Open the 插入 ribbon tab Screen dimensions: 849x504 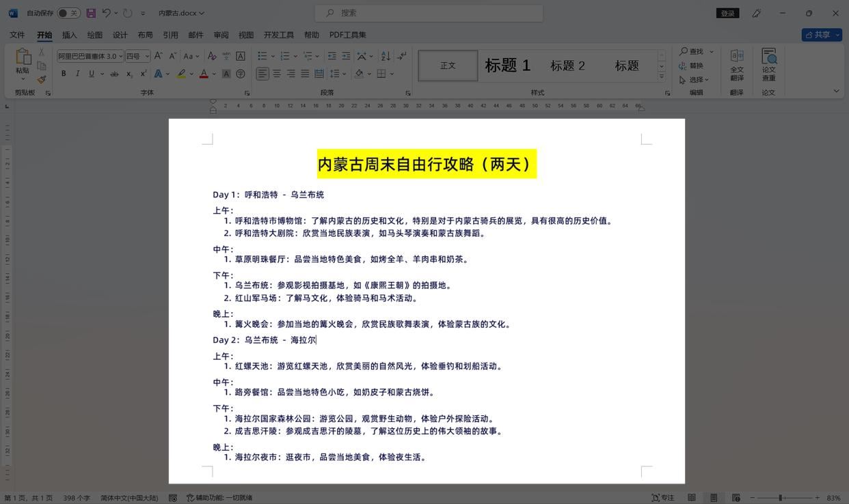[x=70, y=35]
